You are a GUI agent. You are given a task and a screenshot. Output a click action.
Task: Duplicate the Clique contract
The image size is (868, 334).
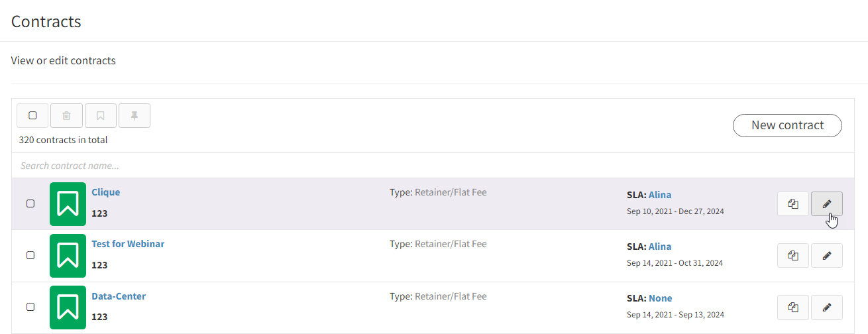point(793,204)
